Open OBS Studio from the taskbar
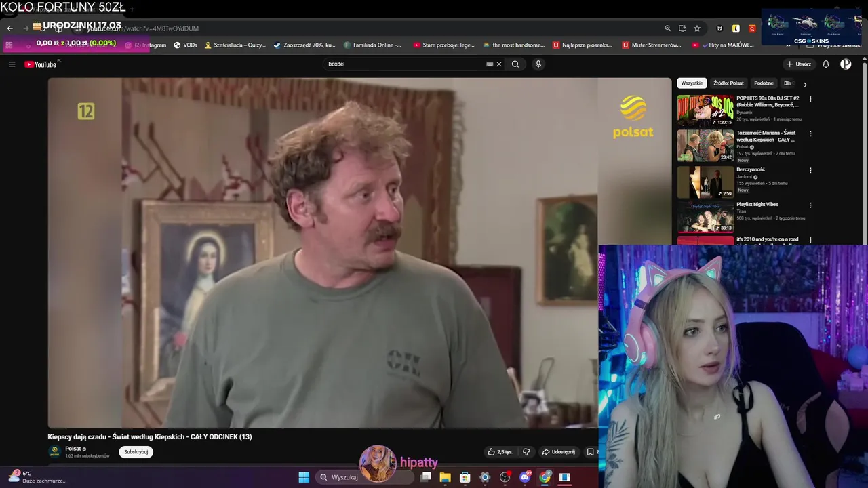The width and height of the screenshot is (868, 488). pyautogui.click(x=505, y=477)
